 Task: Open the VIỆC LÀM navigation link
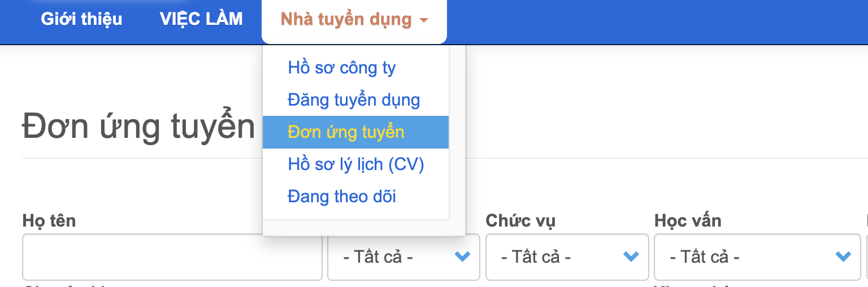click(201, 19)
